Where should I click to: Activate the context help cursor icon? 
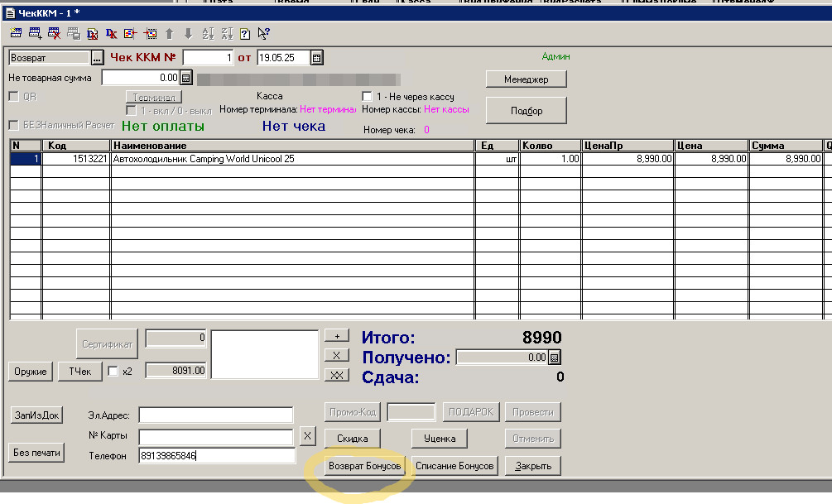(264, 33)
